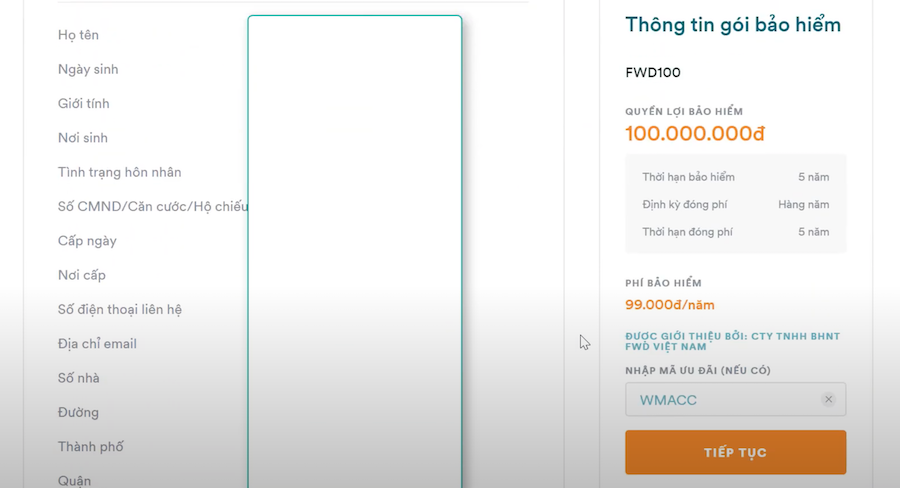Select the Tình trạng hôn nhân label
This screenshot has width=900, height=488.
(120, 172)
